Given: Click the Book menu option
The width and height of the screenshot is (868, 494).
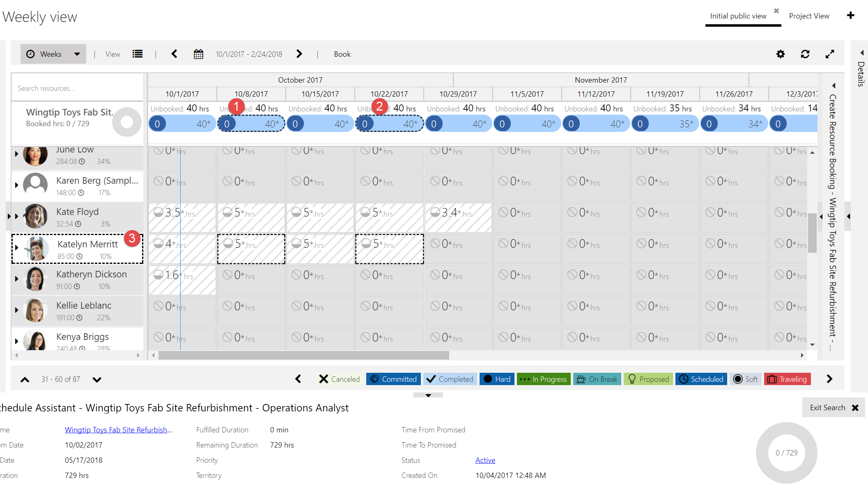Looking at the screenshot, I should click(x=342, y=54).
